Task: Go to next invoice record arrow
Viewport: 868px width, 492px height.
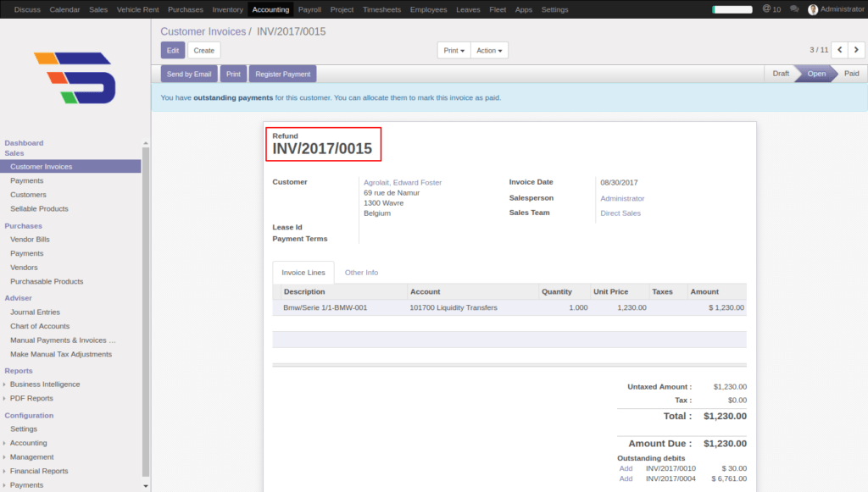Action: pos(856,50)
